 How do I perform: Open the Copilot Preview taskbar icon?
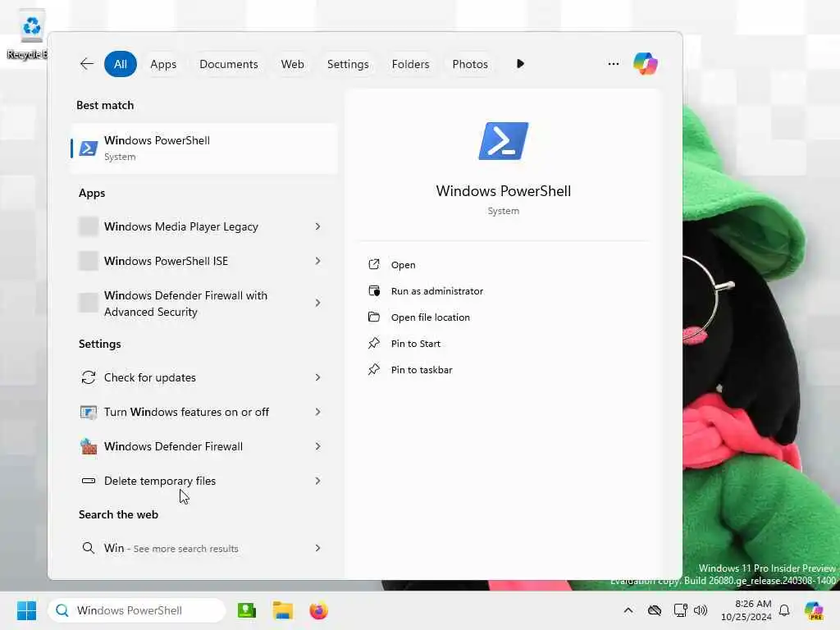(814, 610)
